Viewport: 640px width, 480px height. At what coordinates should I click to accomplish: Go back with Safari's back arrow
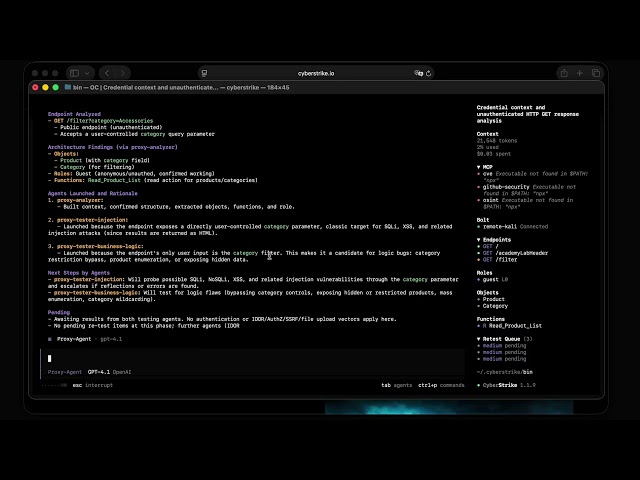coord(107,73)
